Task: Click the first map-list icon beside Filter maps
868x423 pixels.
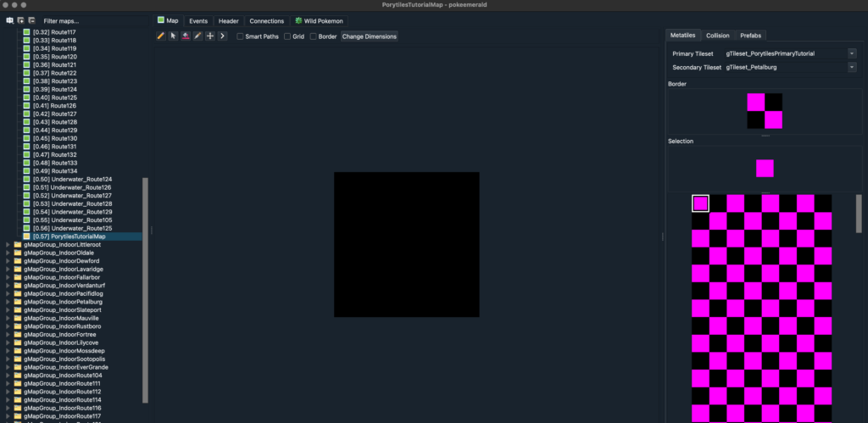Action: tap(10, 20)
